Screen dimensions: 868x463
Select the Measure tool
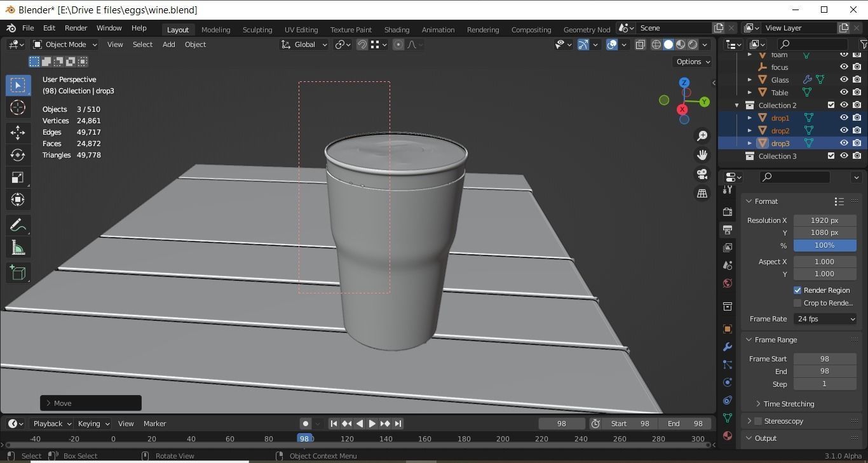point(18,248)
